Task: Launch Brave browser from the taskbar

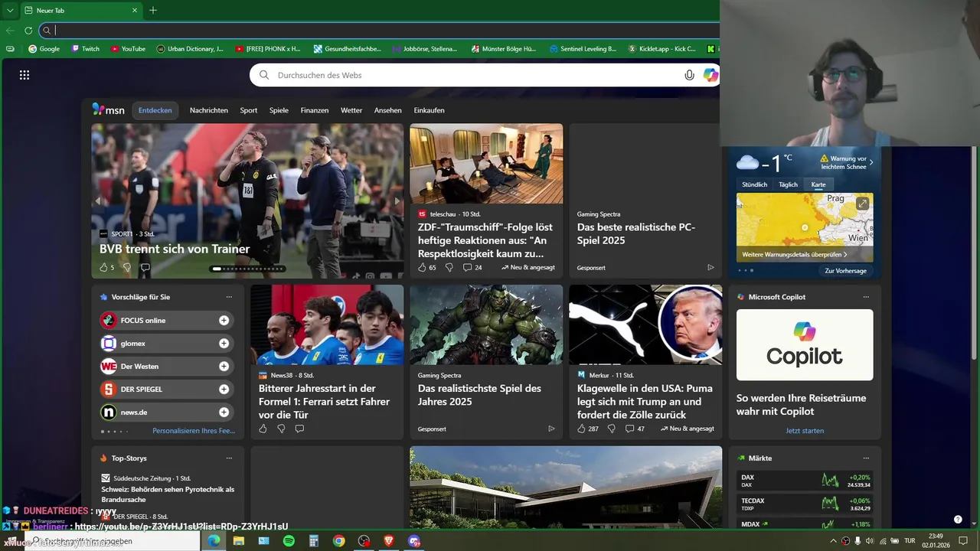Action: (389, 540)
